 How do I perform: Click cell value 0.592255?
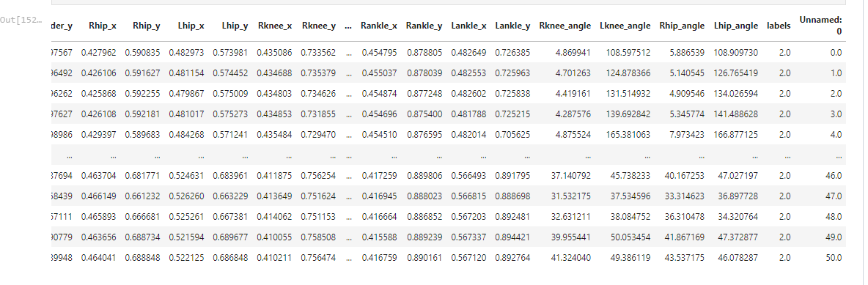142,94
